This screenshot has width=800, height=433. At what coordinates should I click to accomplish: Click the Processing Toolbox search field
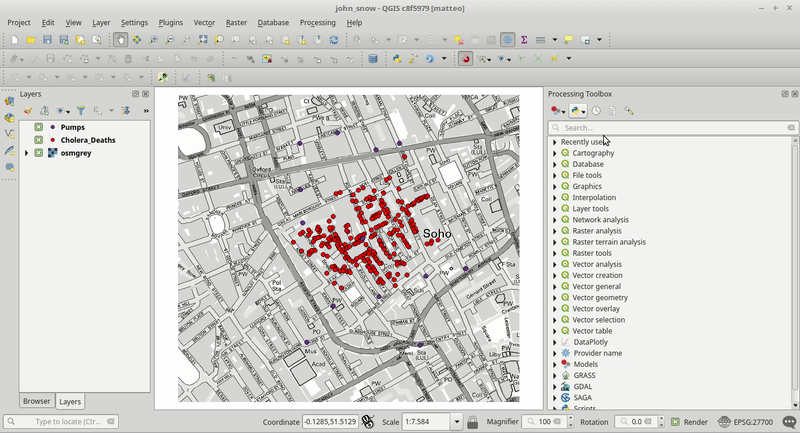pyautogui.click(x=672, y=128)
